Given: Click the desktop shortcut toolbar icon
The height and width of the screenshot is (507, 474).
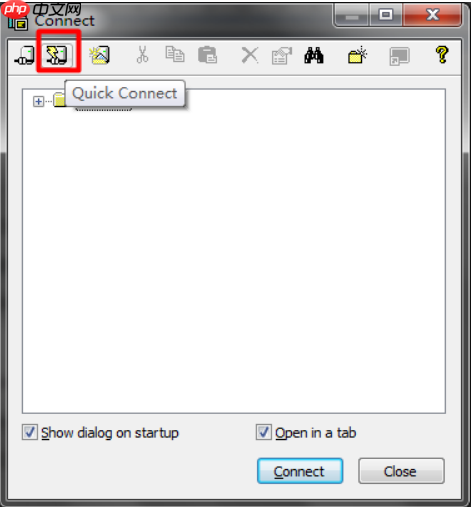Looking at the screenshot, I should [399, 56].
